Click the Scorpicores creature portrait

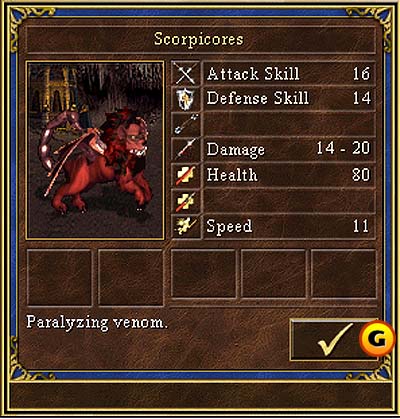click(x=95, y=150)
